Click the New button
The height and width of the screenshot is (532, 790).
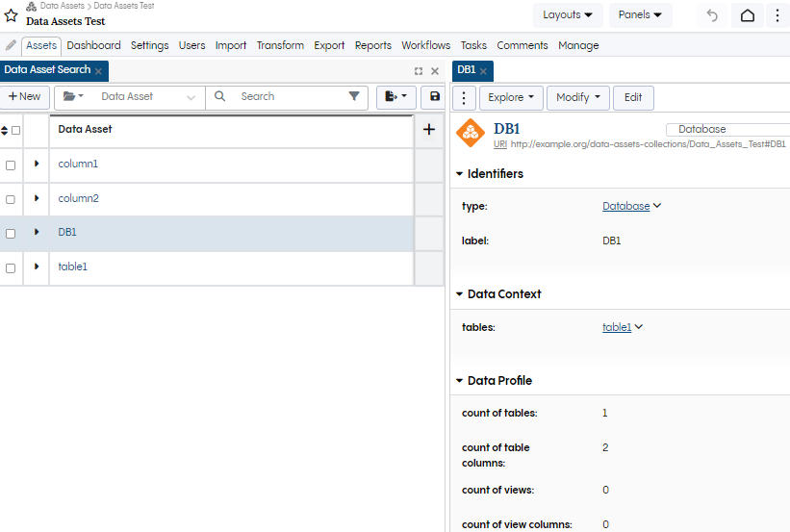[x=25, y=97]
